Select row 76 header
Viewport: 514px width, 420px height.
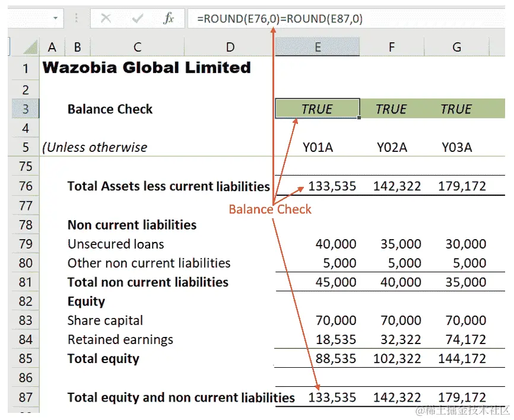tap(26, 186)
